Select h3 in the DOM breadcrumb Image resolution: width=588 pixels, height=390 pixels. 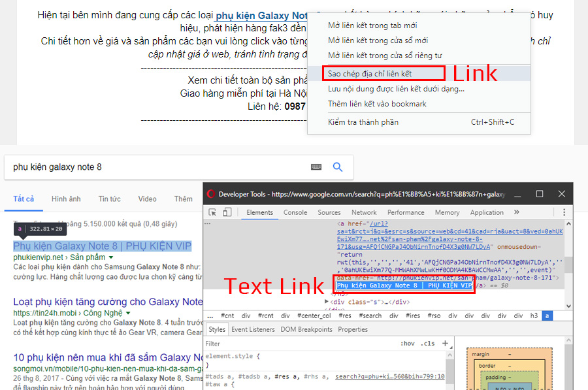point(534,316)
